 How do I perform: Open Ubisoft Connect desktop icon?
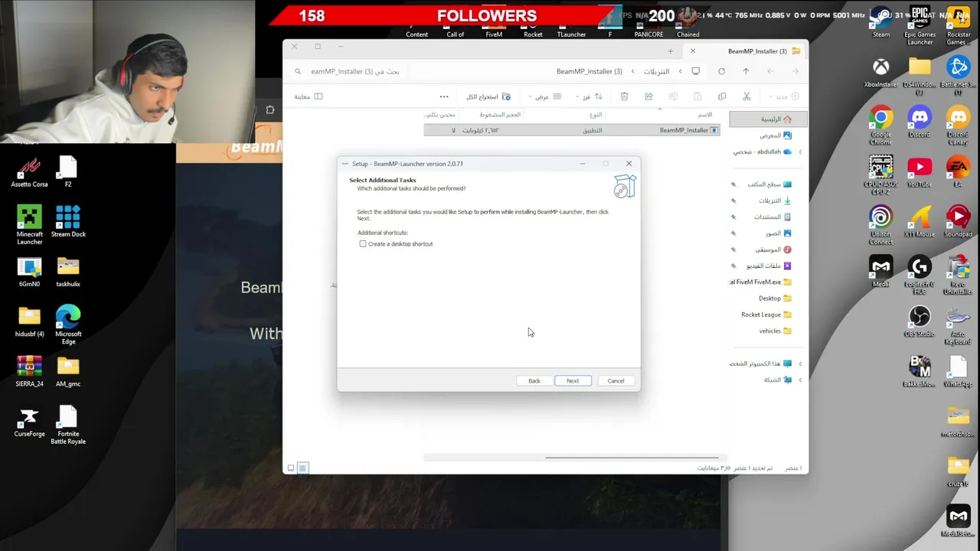point(880,226)
